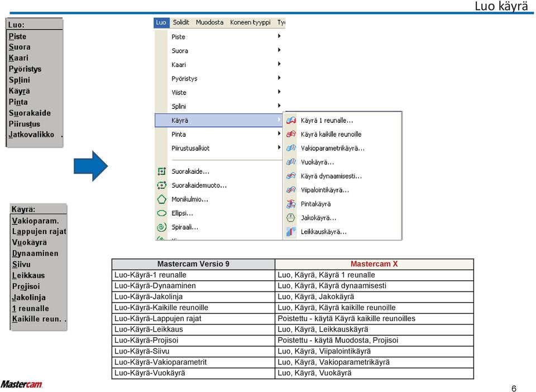Viewport: 536px width, 392px height.
Task: Choose Piste in the Luo dropdown menu
Action: coord(219,36)
